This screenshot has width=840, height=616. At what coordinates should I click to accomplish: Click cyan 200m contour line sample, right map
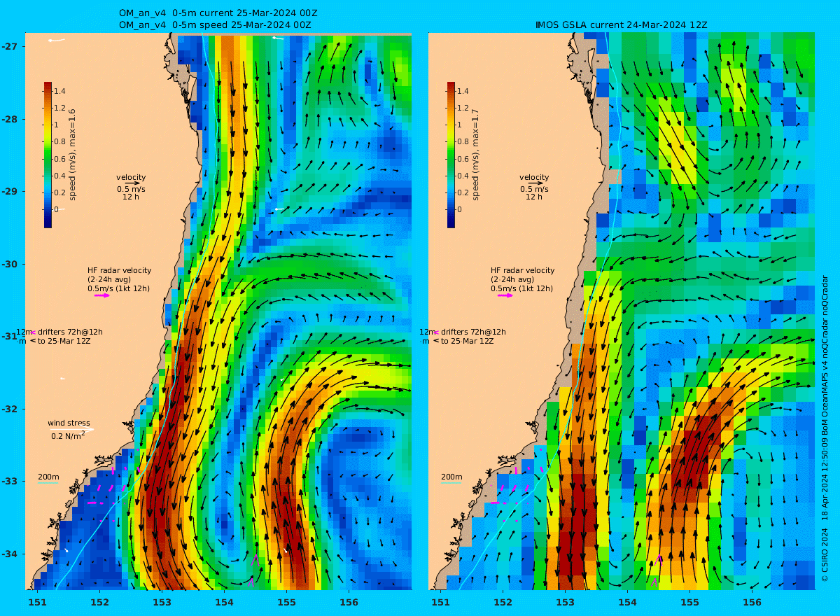pyautogui.click(x=451, y=483)
